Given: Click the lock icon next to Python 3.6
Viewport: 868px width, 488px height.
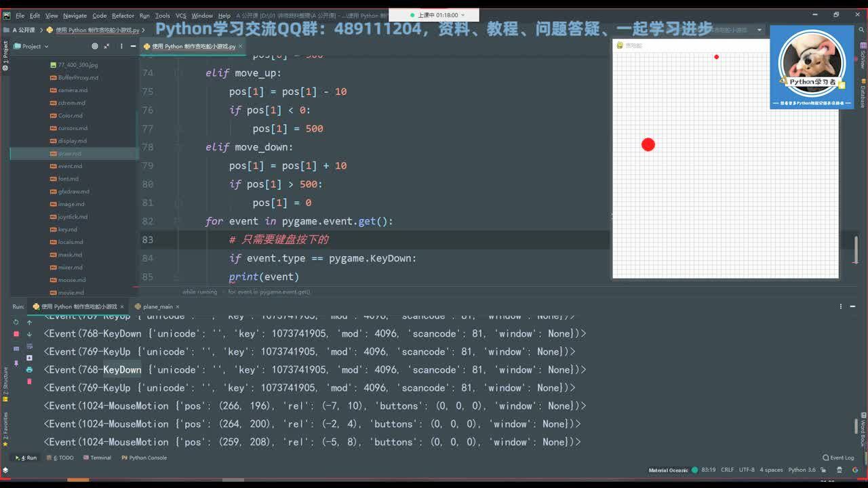Looking at the screenshot, I should tap(823, 469).
